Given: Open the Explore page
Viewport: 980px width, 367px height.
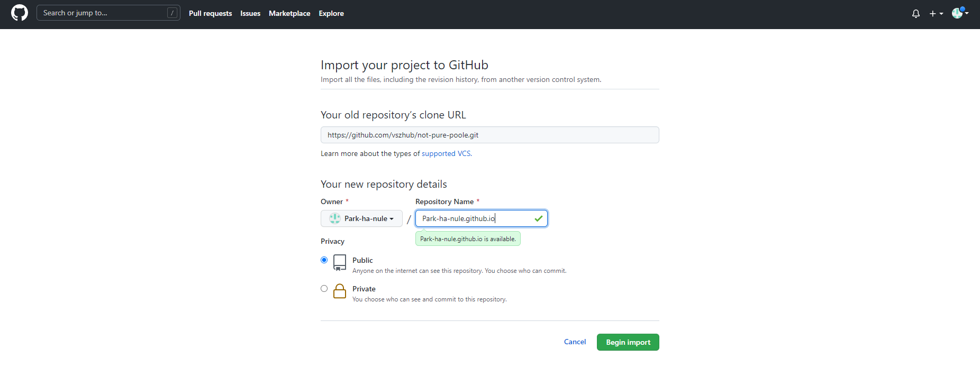Looking at the screenshot, I should pyautogui.click(x=331, y=13).
